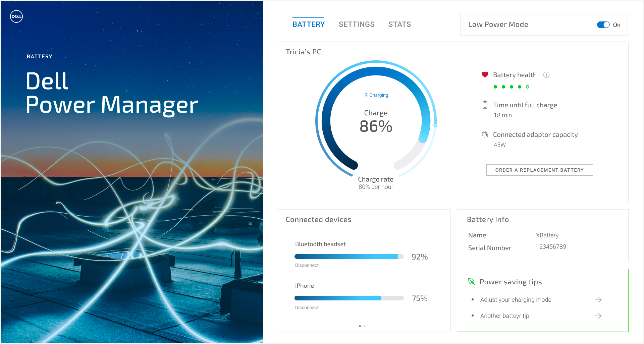Open arrow for Adjust your charging mode
The image size is (644, 344).
tap(598, 300)
